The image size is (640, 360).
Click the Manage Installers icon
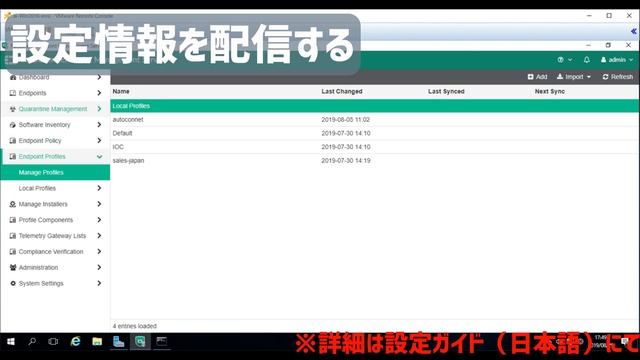[13, 204]
